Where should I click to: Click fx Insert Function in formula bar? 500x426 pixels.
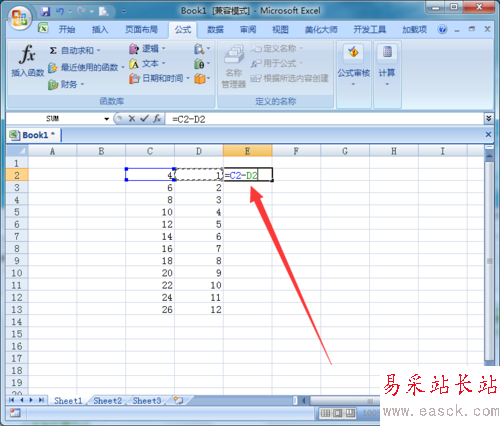(157, 118)
